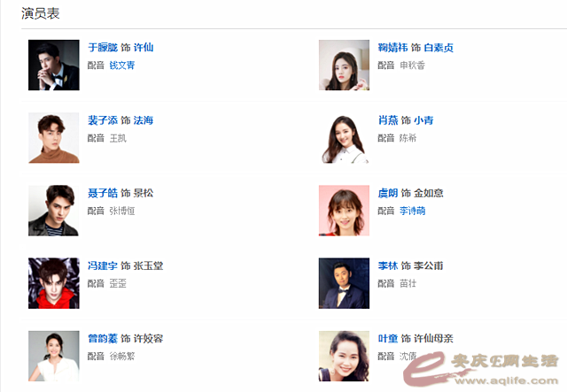The image size is (567, 392).
Task: Open actress link 叶童
Action: pos(388,339)
